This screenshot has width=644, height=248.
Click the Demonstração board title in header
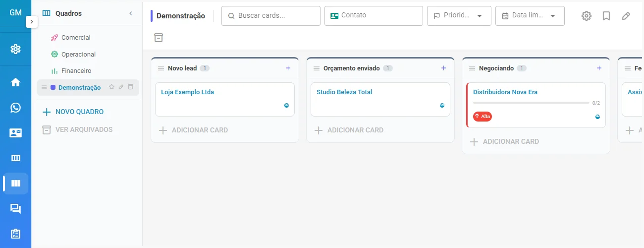pos(181,16)
